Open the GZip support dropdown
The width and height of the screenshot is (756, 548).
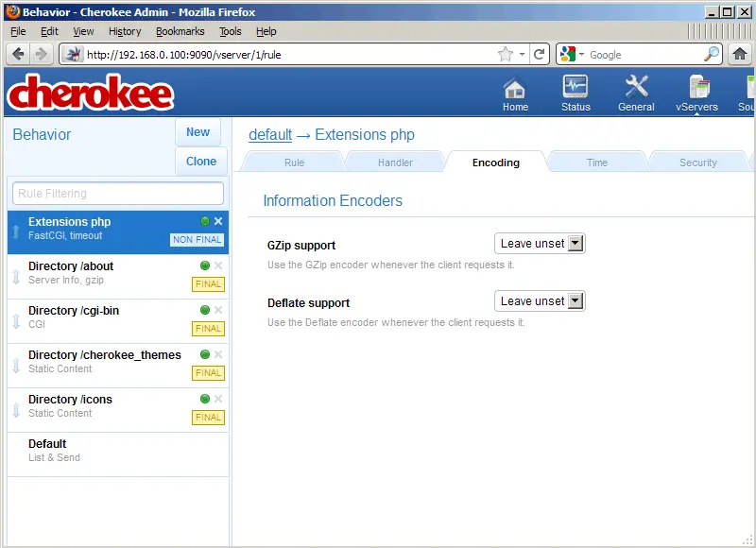pyautogui.click(x=540, y=244)
